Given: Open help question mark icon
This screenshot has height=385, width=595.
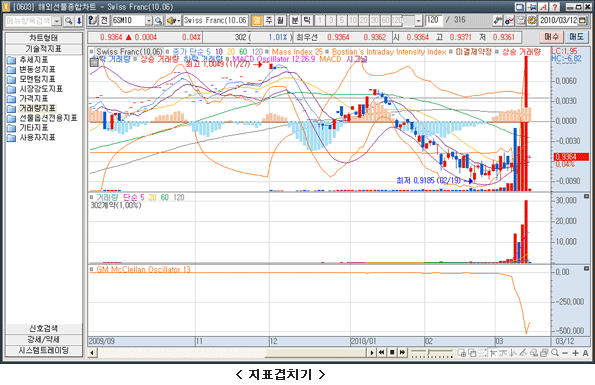Looking at the screenshot, I should (x=554, y=7).
